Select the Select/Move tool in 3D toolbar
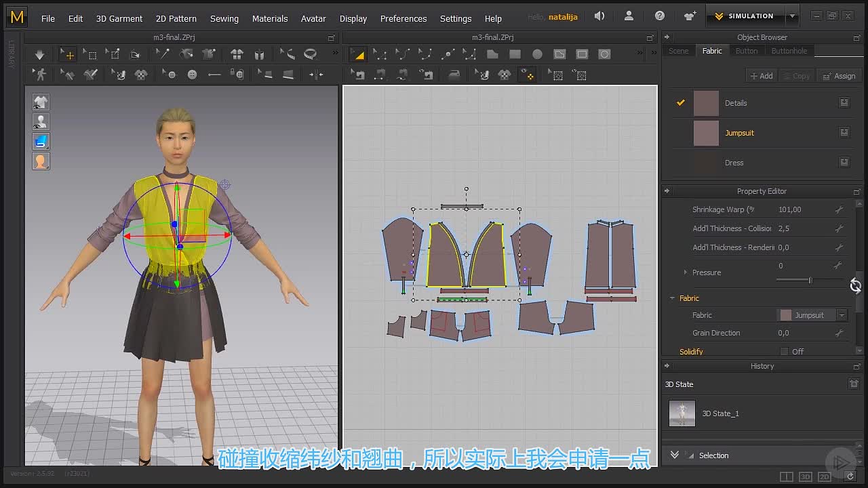 coord(67,55)
